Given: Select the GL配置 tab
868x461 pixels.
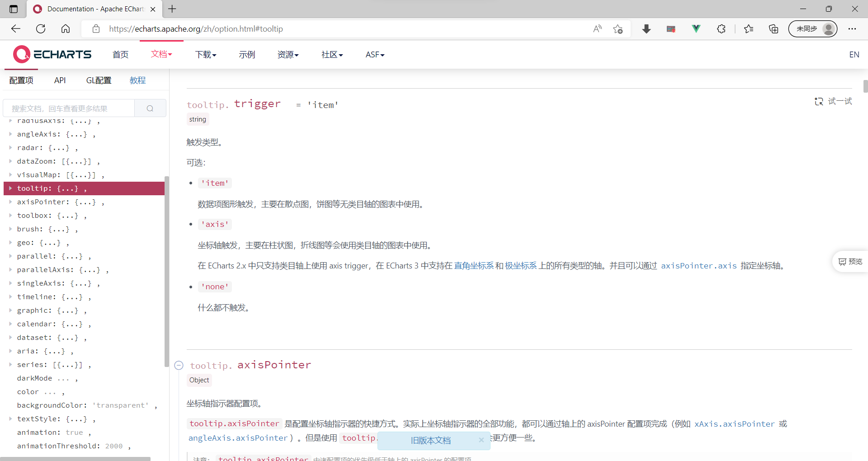Looking at the screenshot, I should click(99, 80).
